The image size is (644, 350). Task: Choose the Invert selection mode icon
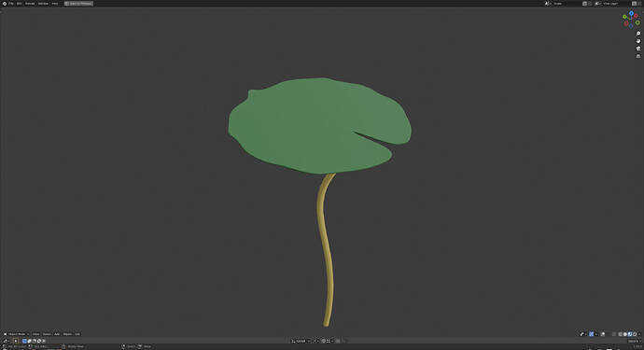tap(39, 341)
